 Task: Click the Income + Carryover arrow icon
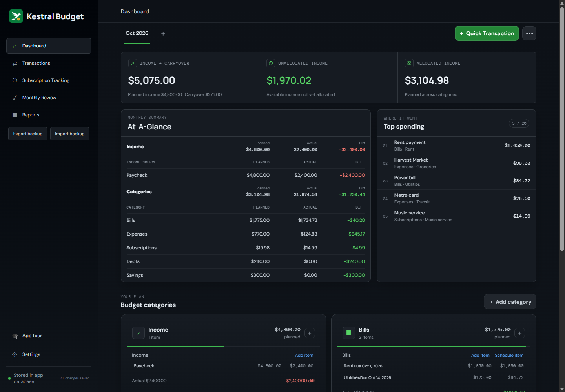[x=133, y=63]
